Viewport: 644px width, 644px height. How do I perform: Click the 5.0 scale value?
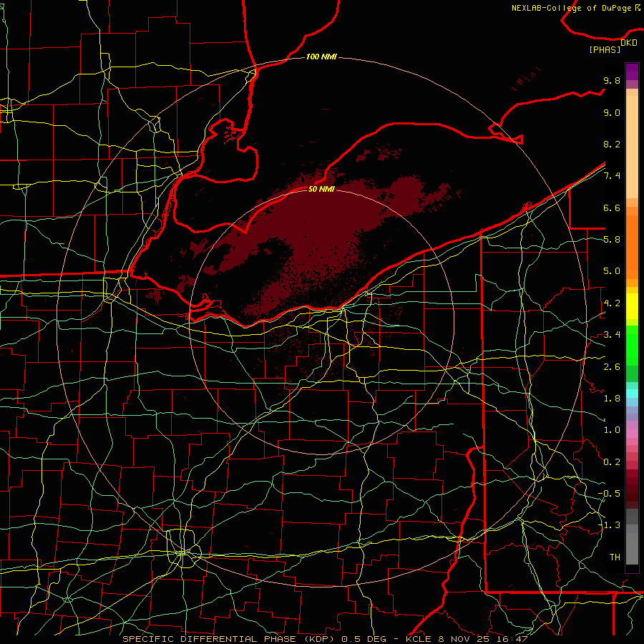coord(612,271)
